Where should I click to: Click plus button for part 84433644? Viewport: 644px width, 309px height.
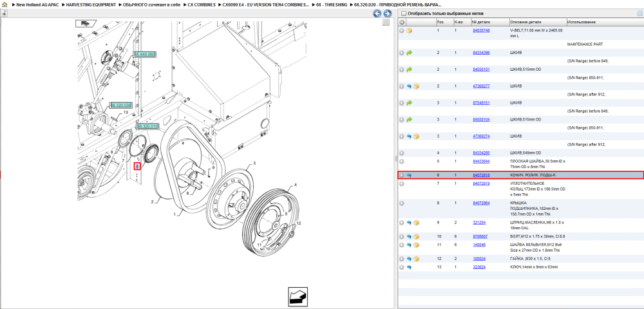pos(402,162)
